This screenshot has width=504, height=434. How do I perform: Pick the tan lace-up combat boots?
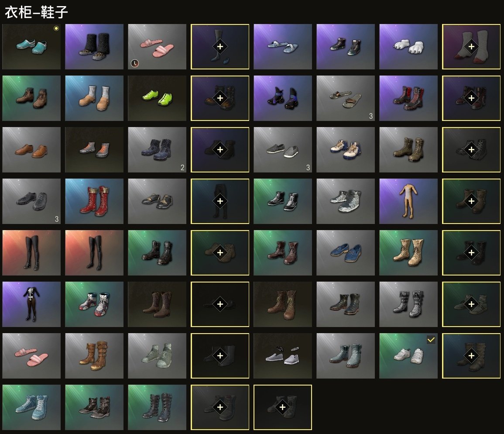408,252
